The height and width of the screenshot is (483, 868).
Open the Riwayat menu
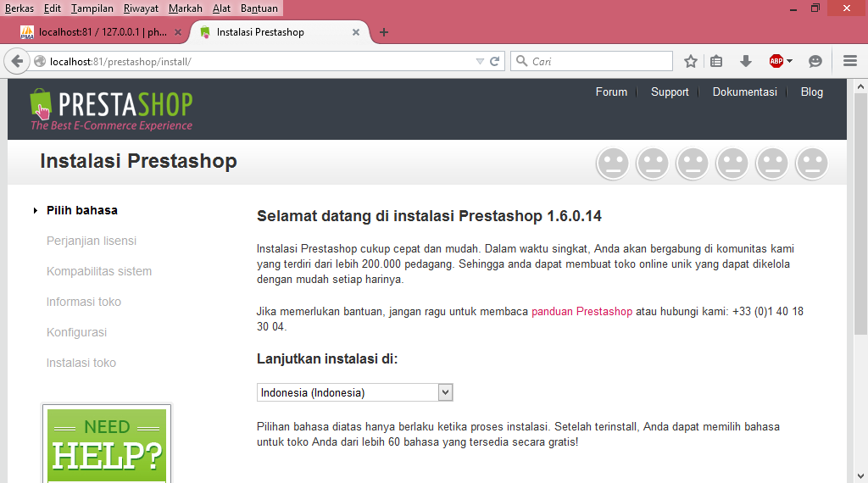141,8
